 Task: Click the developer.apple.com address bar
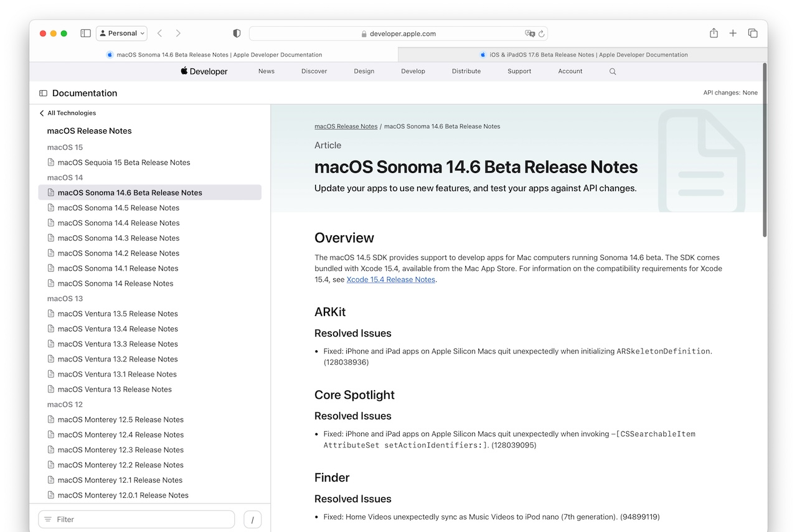tap(398, 34)
